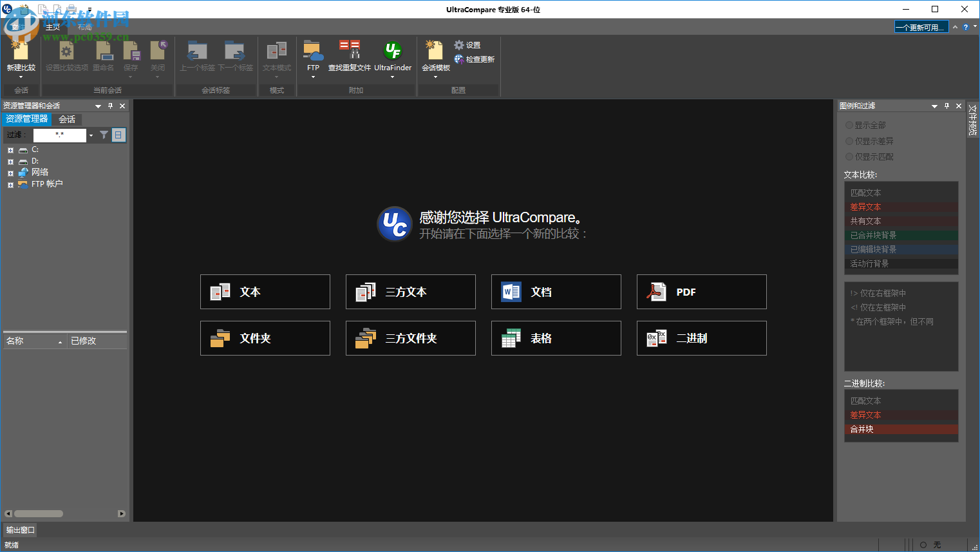Switch to the 会话 tab

click(x=67, y=119)
